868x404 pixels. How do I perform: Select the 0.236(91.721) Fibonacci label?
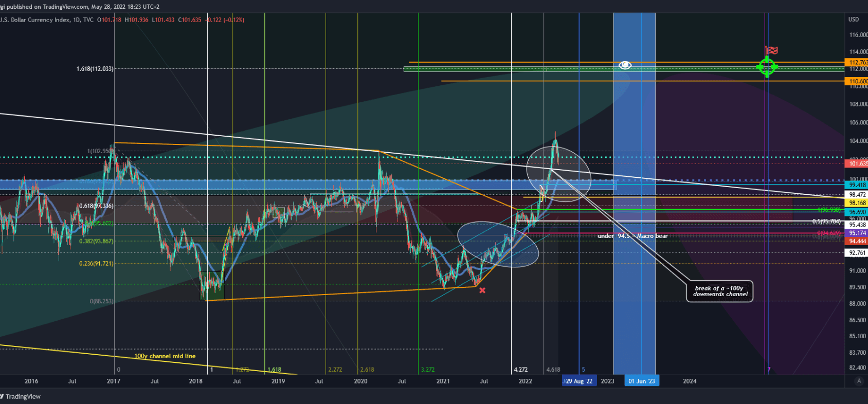(96, 263)
